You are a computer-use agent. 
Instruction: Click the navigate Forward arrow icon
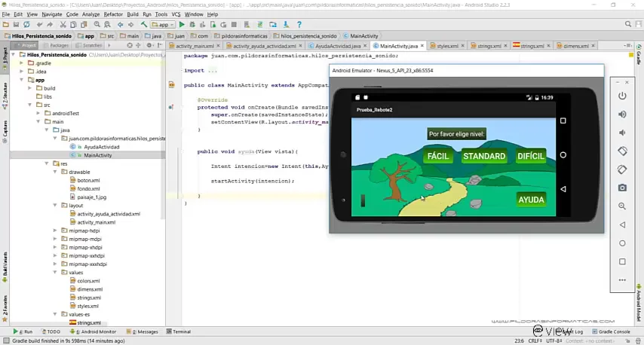click(x=131, y=25)
